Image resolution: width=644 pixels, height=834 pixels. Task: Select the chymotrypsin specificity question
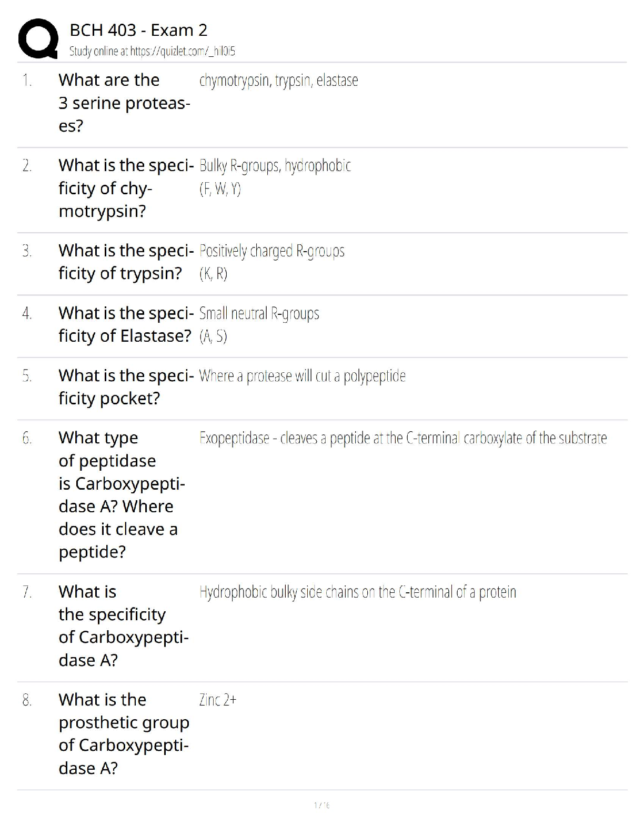click(x=126, y=188)
